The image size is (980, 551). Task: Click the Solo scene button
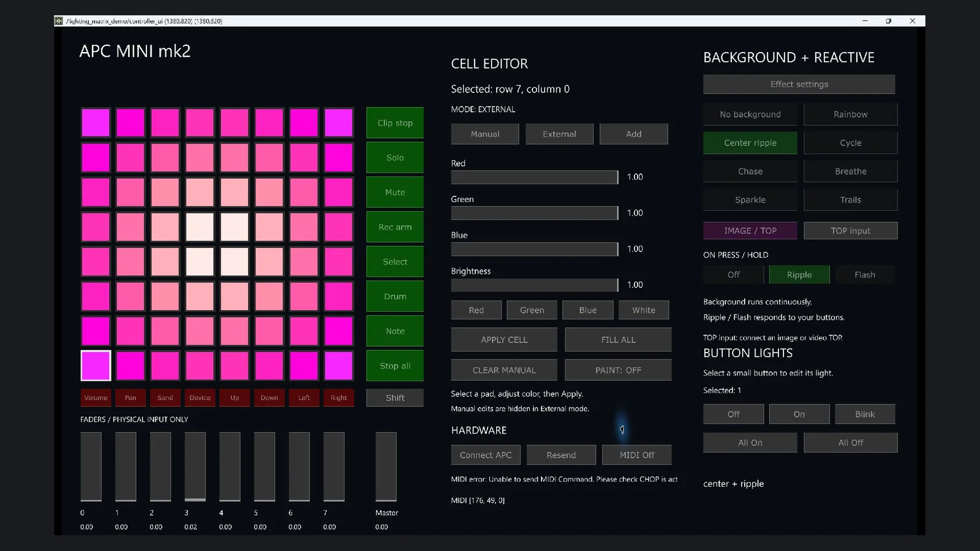pyautogui.click(x=395, y=158)
